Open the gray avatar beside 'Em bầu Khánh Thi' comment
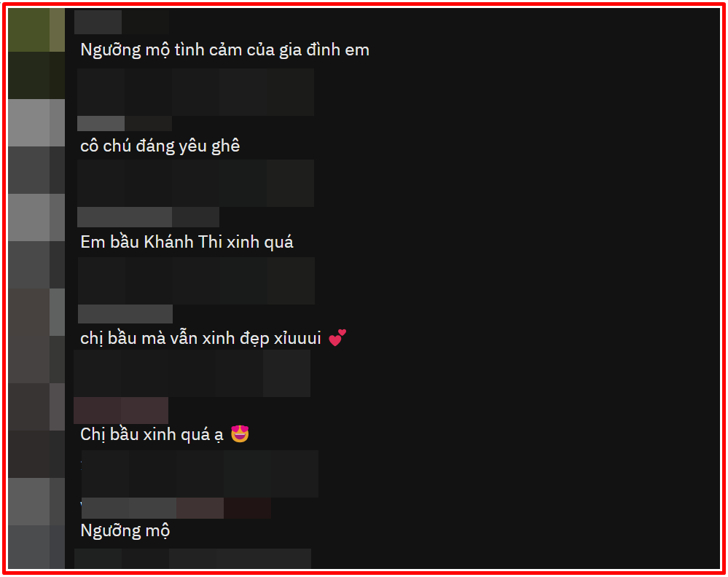The image size is (728, 577). coord(36,217)
